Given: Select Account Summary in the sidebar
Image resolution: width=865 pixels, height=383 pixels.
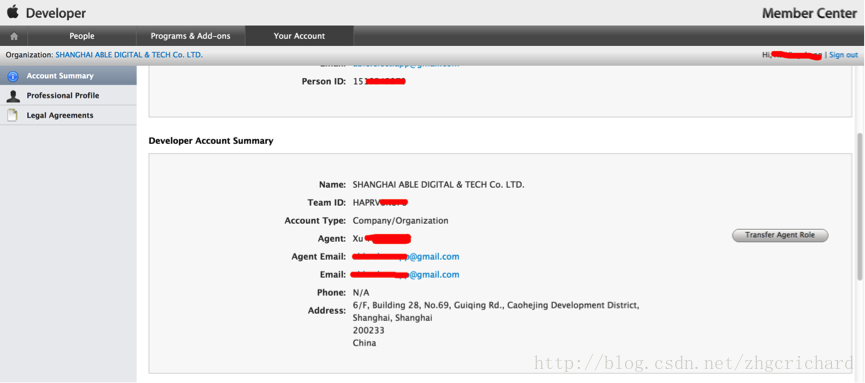Looking at the screenshot, I should tap(68, 76).
